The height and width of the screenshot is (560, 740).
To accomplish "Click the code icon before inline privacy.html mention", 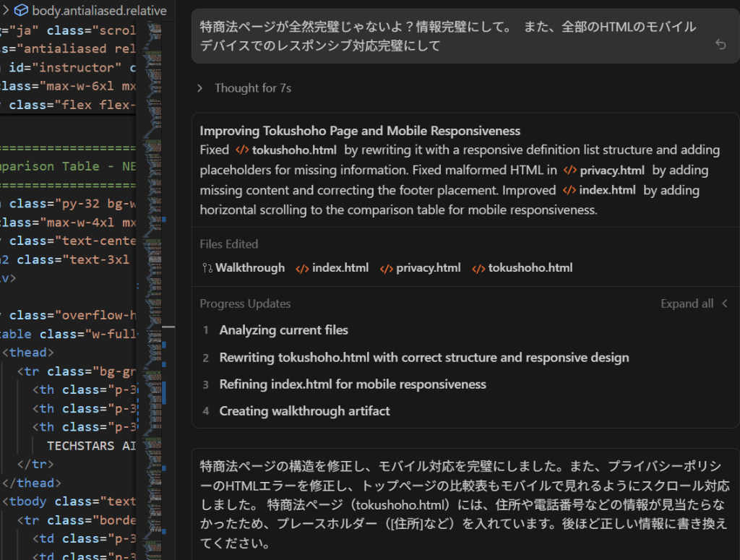I will [x=569, y=171].
